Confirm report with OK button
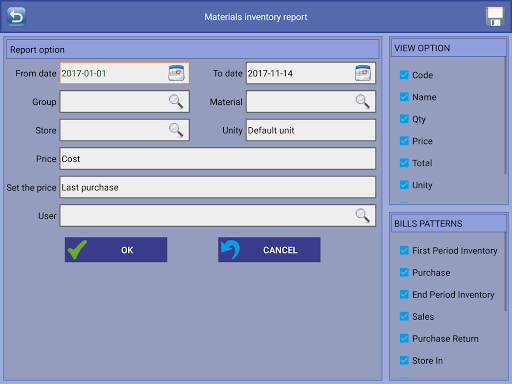 coord(116,250)
